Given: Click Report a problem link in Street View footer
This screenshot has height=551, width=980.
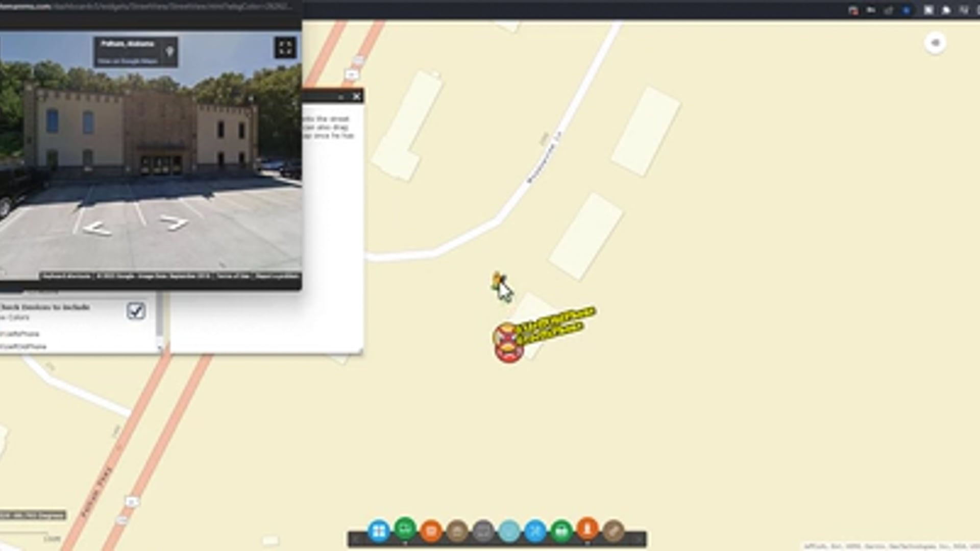Looking at the screenshot, I should coord(277,276).
